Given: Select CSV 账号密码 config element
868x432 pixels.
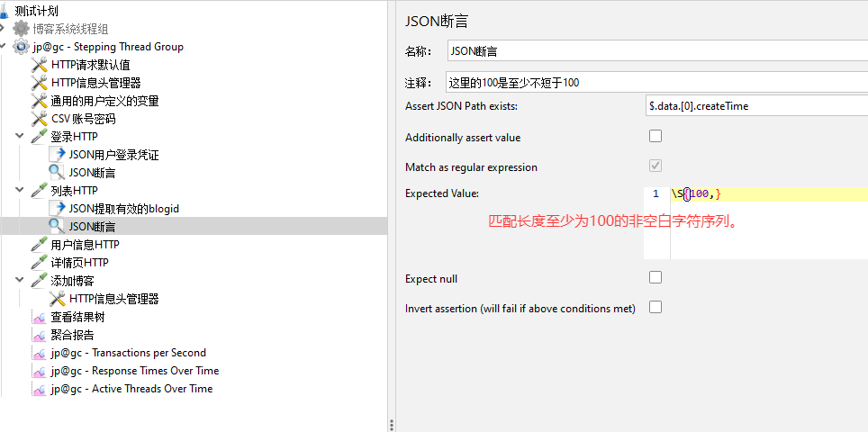Looking at the screenshot, I should point(84,119).
